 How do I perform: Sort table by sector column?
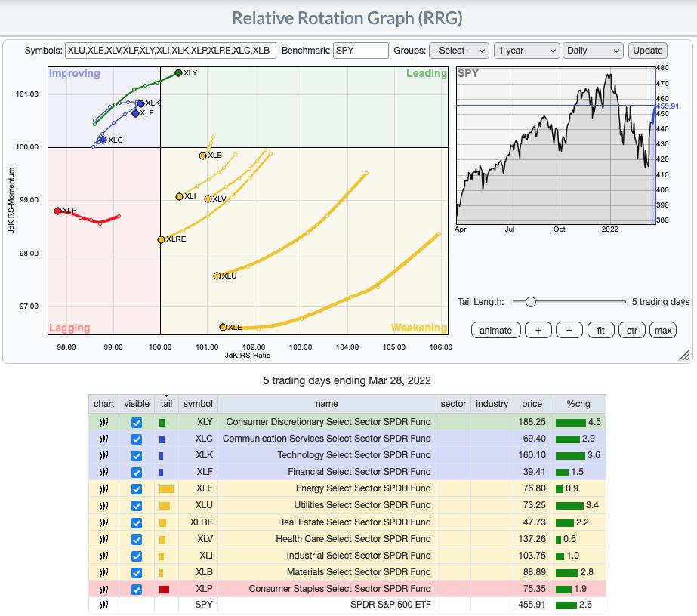[x=453, y=404]
